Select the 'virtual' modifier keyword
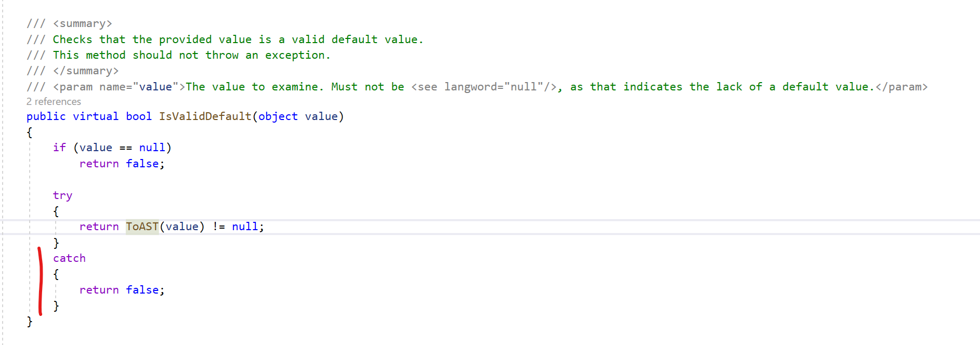The image size is (980, 345). [96, 116]
